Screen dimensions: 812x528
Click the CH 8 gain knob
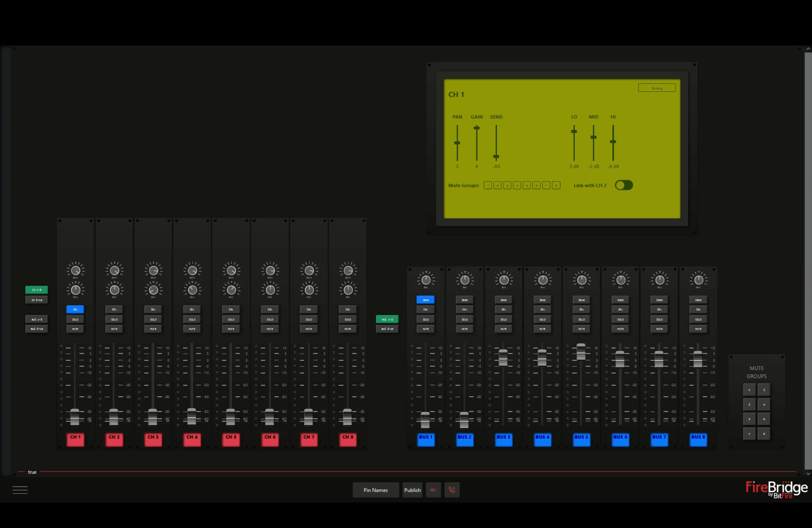pos(348,270)
